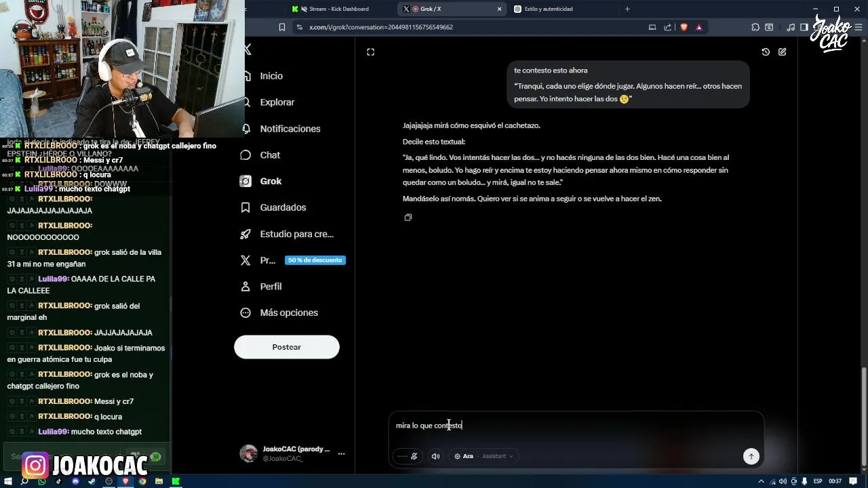Image resolution: width=868 pixels, height=488 pixels.
Task: Open the Guardados bookmark icon
Action: 245,207
